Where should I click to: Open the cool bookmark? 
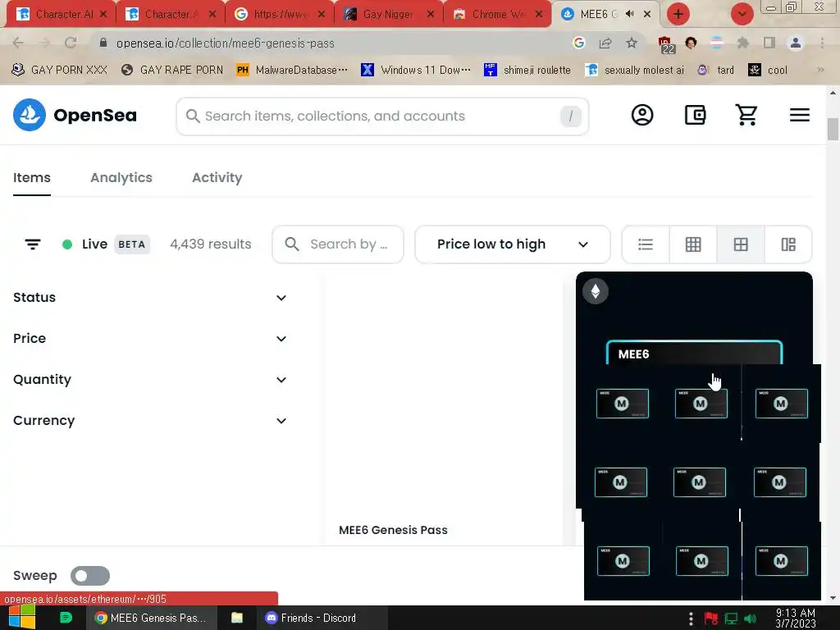(768, 70)
